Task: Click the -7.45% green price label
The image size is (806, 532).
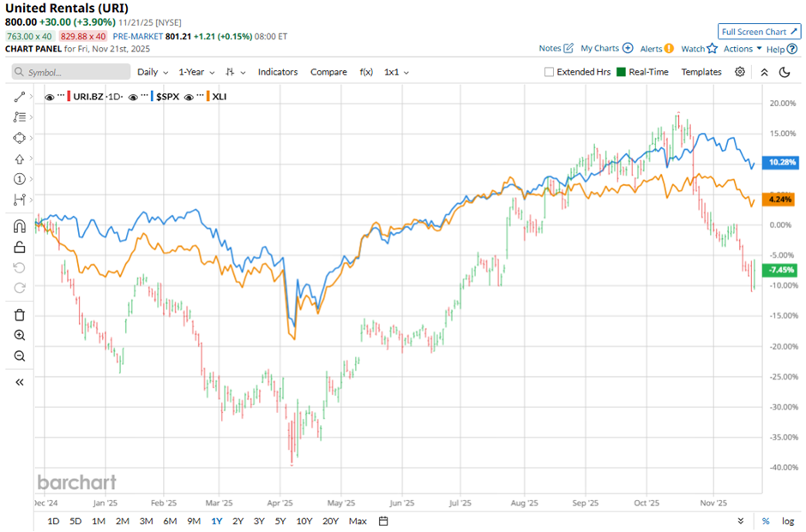Action: coord(779,270)
